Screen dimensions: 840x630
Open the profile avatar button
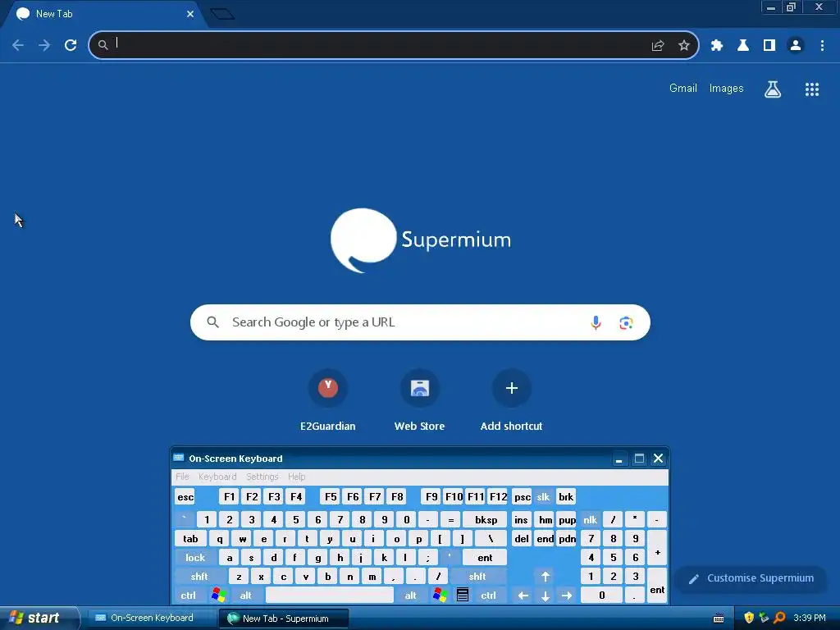[x=796, y=46]
